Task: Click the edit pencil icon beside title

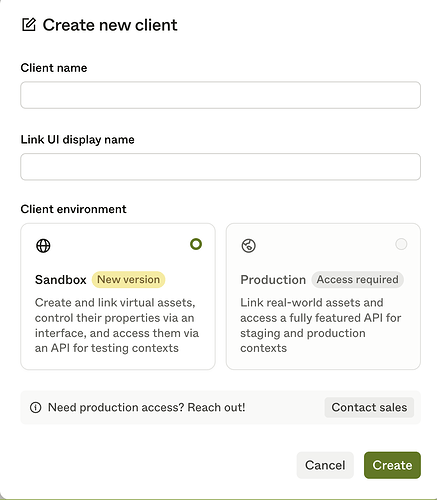Action: point(29,25)
